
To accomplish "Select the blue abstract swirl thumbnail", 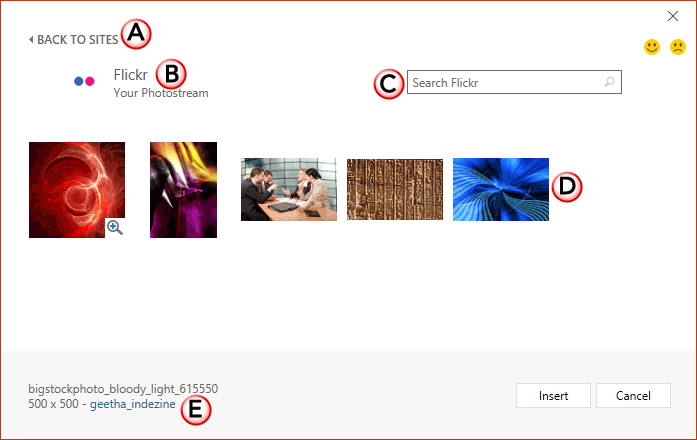I will tap(501, 189).
